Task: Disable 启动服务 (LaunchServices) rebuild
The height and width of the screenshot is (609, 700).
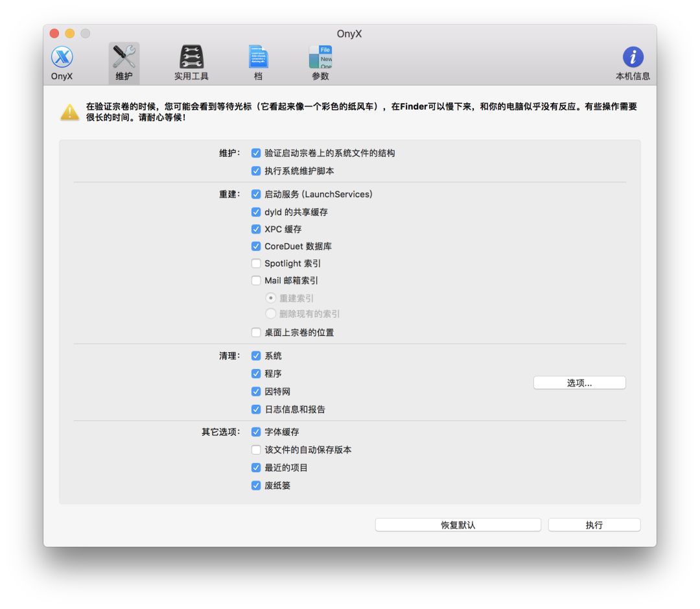Action: 256,195
